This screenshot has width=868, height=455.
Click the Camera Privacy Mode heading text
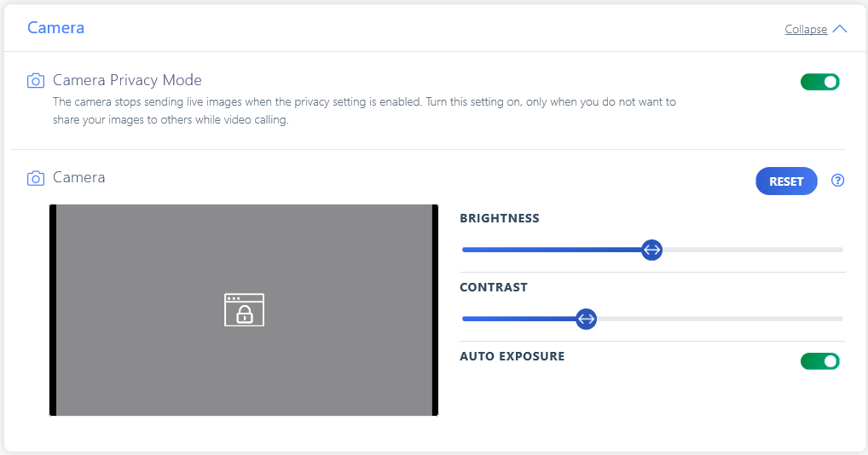click(127, 80)
